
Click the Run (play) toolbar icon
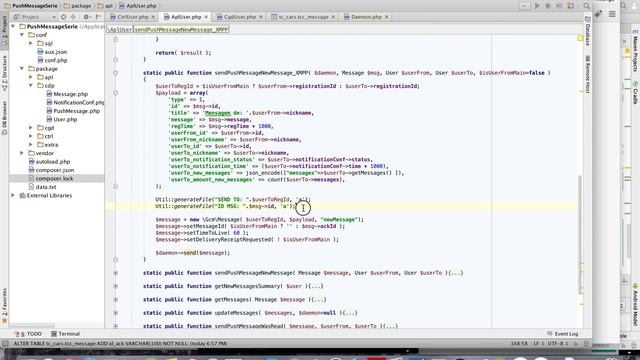pos(537,6)
